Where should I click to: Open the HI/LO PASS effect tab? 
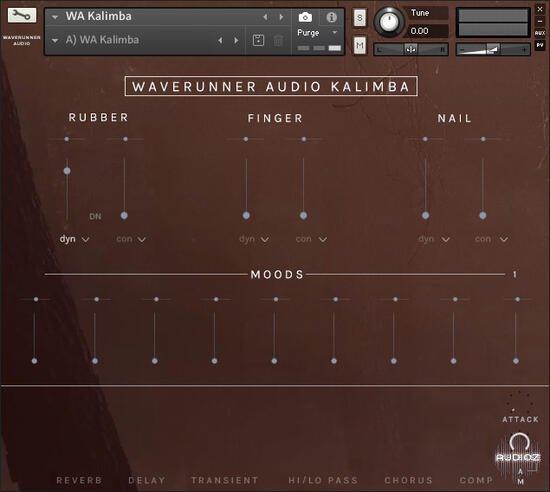pos(323,480)
